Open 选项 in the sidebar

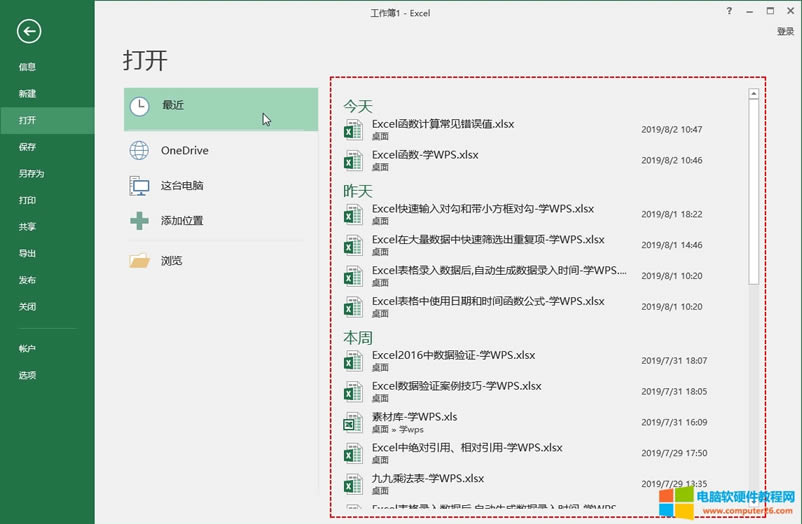pyautogui.click(x=27, y=376)
